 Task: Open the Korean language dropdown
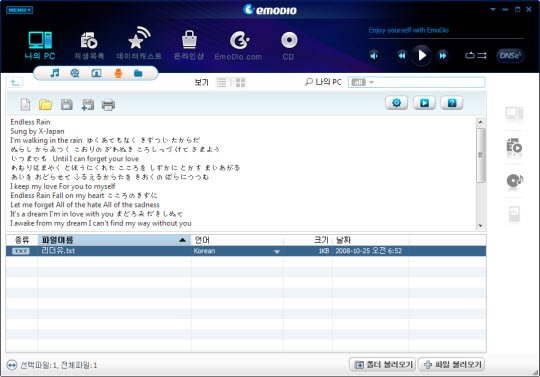(277, 252)
